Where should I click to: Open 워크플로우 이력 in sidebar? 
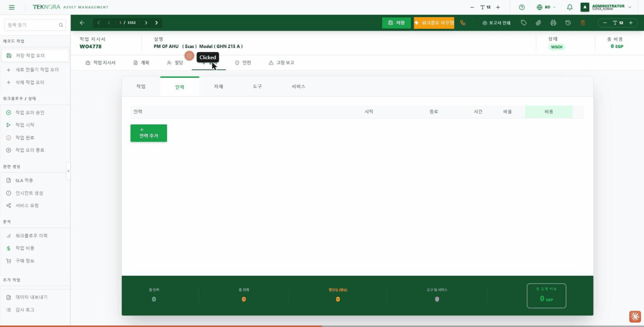tap(35, 236)
